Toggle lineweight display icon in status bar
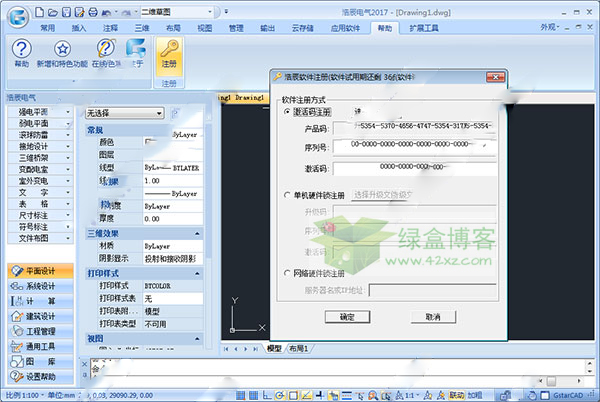600x402 pixels. 347,395
